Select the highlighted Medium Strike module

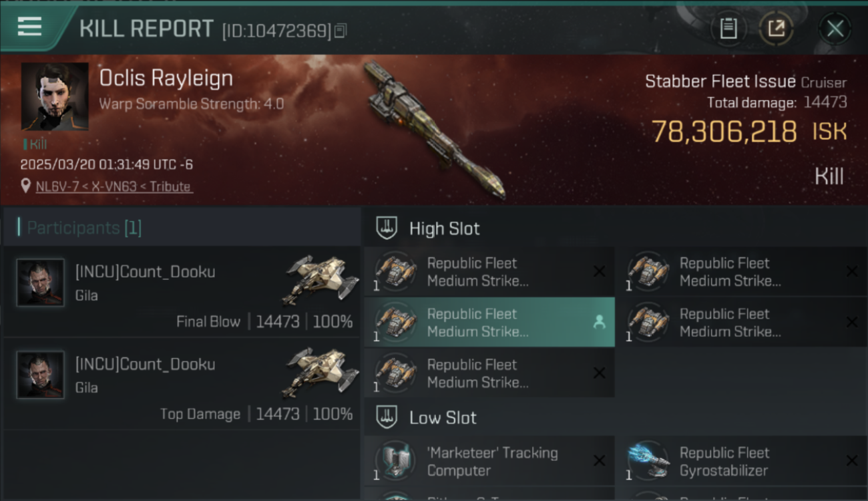pyautogui.click(x=489, y=322)
